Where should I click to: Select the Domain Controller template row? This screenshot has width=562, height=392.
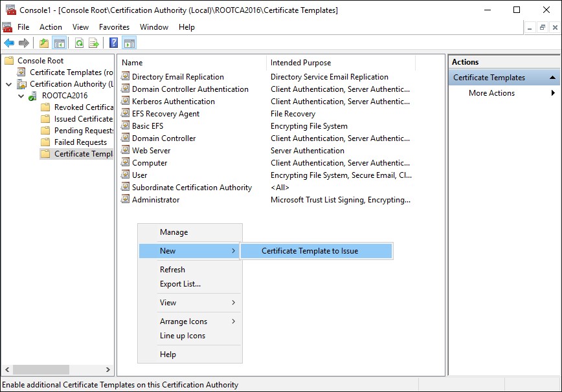click(163, 138)
